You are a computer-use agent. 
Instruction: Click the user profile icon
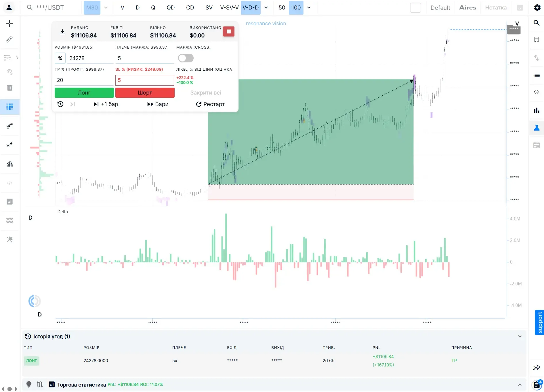(x=9, y=7)
